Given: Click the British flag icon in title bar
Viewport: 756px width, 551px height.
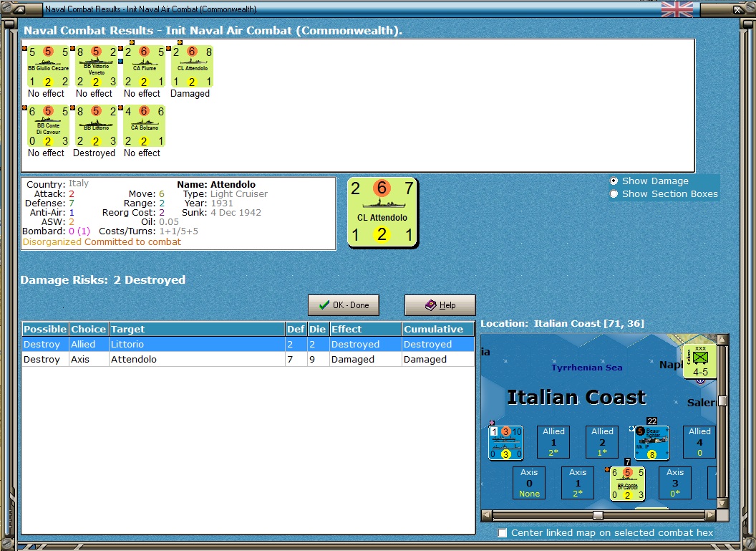Looking at the screenshot, I should (677, 9).
